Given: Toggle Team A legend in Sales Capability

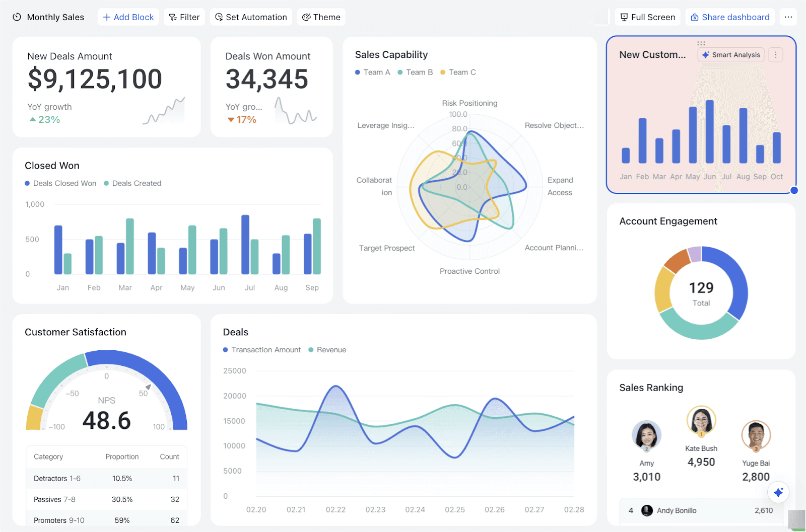Looking at the screenshot, I should [x=373, y=72].
